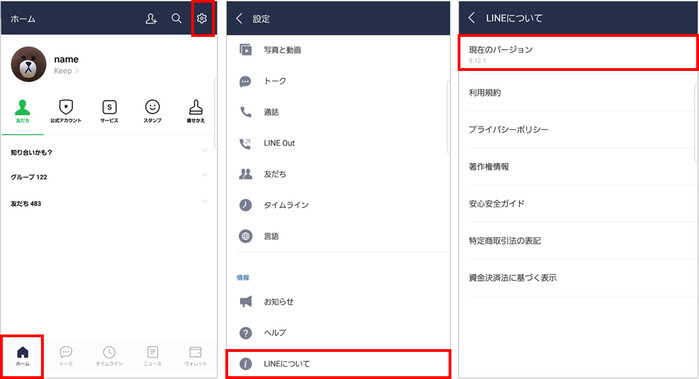This screenshot has height=379, width=699.
Task: Tap 友だち 483 list label
Action: point(26,204)
